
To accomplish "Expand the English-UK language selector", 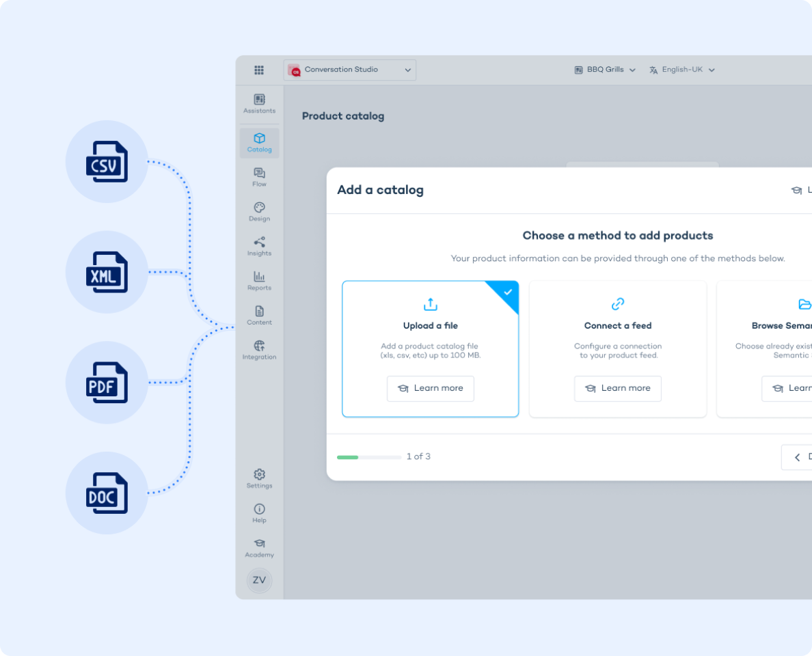I will [681, 70].
